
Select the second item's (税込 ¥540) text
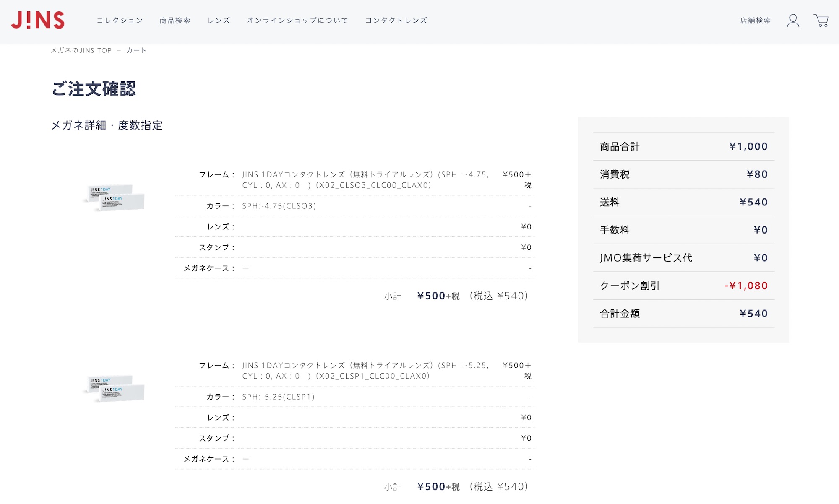(498, 487)
